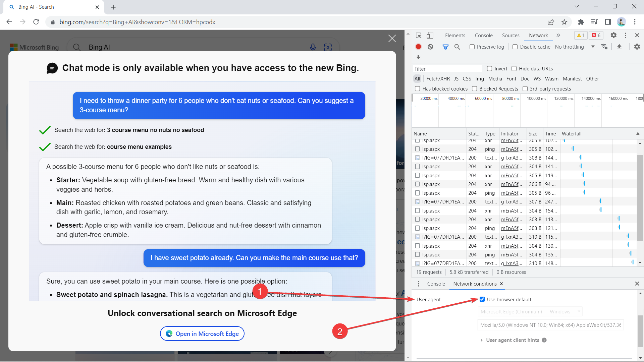Open the drawer Console tab
This screenshot has height=362, width=644.
click(436, 284)
